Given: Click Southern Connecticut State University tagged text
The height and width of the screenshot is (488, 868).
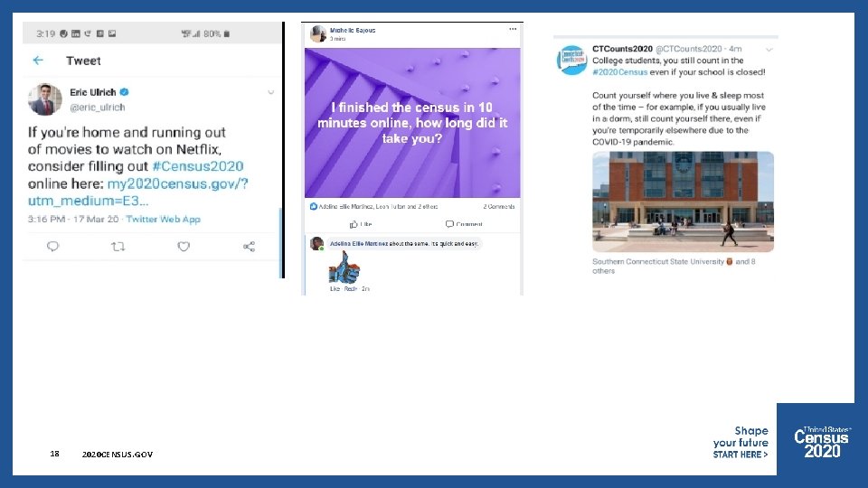Looking at the screenshot, I should (658, 262).
